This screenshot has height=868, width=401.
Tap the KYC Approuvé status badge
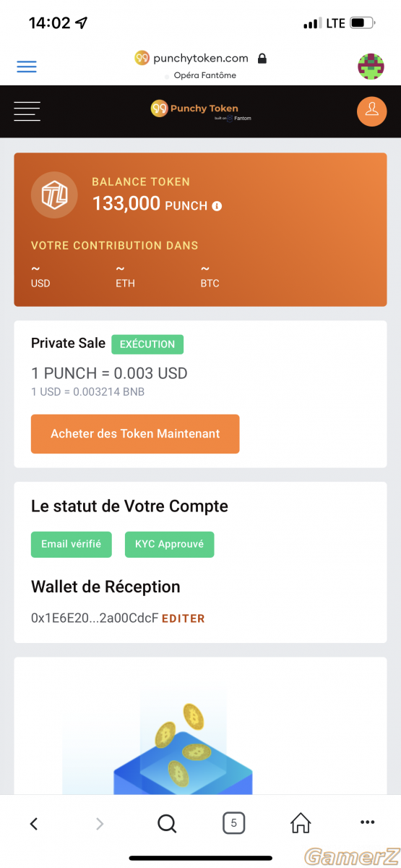170,545
